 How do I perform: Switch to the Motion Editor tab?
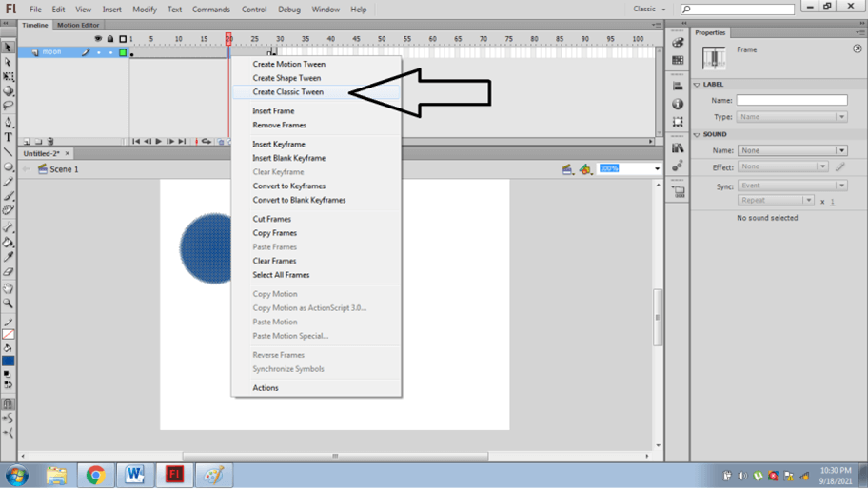78,25
